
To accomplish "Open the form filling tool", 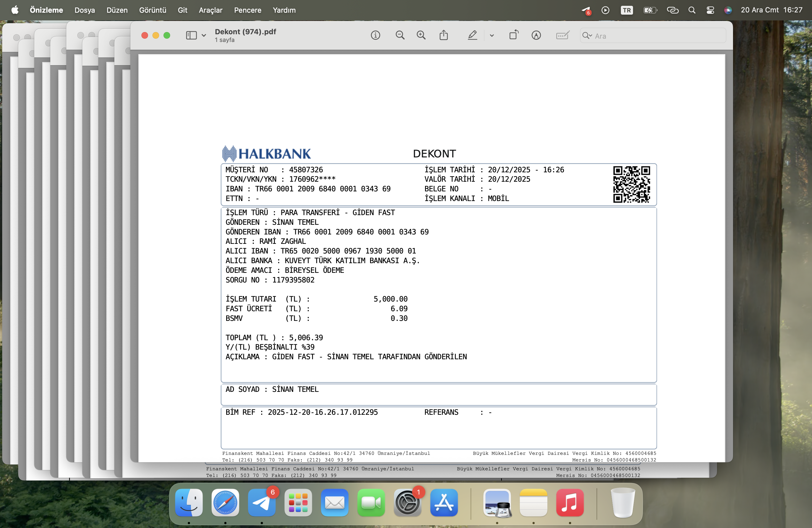I will [x=563, y=35].
